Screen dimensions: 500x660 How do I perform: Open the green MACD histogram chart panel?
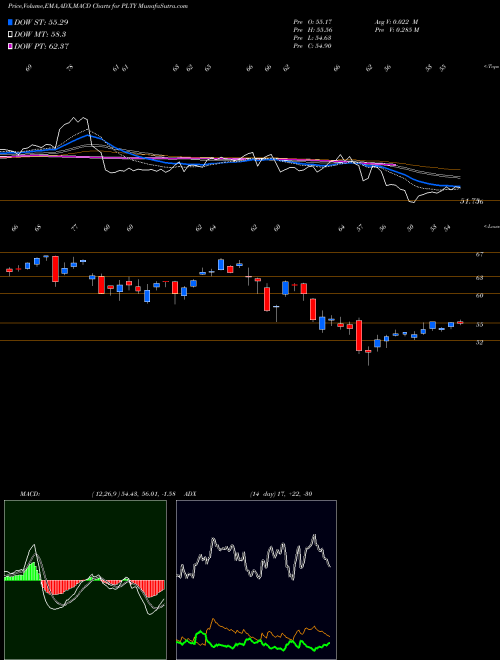85,580
